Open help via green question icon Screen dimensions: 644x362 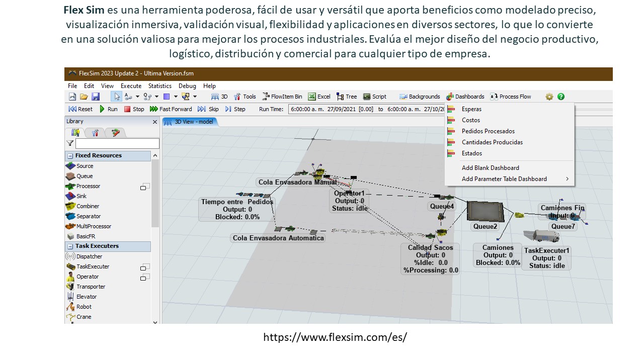[561, 97]
